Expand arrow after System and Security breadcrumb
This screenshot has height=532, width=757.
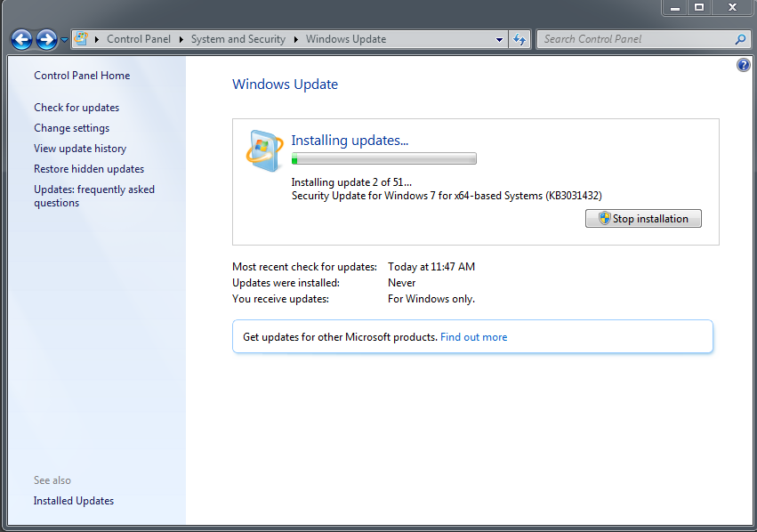296,39
